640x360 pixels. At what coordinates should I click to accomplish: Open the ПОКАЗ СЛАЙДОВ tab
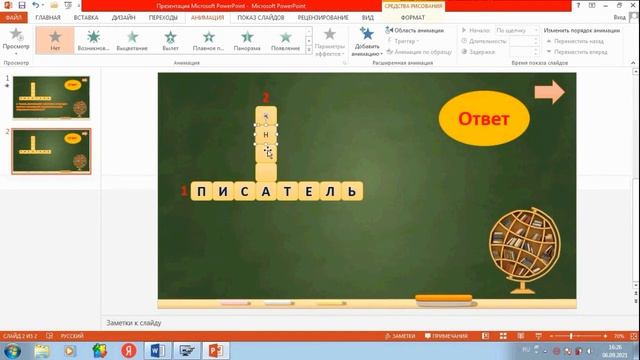click(x=260, y=18)
